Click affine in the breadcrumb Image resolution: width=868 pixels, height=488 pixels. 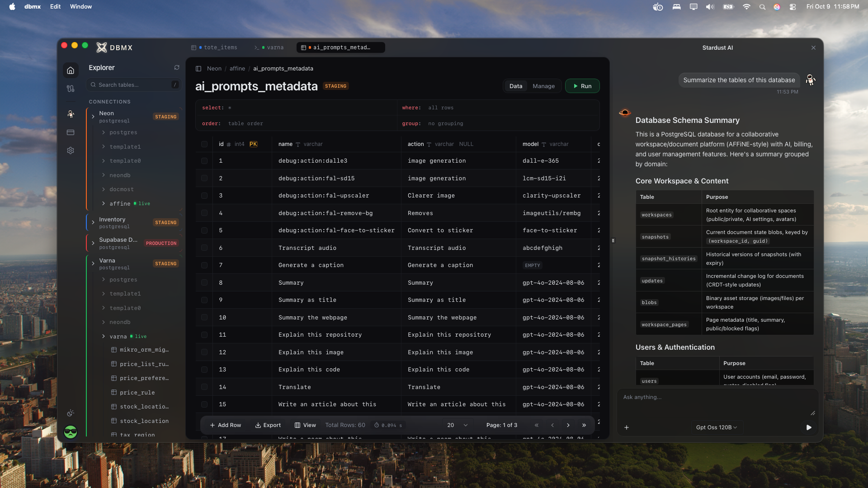(237, 69)
